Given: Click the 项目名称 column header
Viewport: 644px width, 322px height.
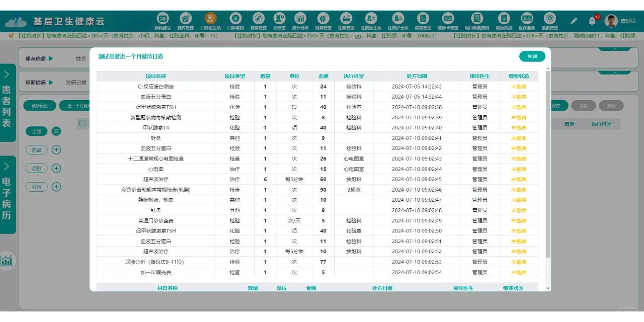Looking at the screenshot, I should pos(155,76).
